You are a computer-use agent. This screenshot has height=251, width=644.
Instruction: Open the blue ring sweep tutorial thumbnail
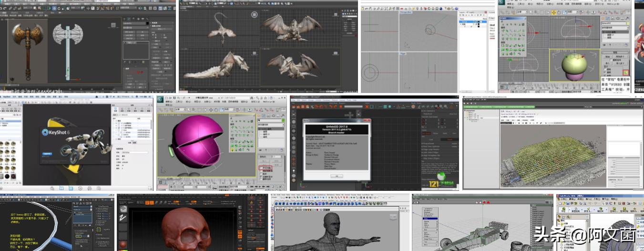57,222
